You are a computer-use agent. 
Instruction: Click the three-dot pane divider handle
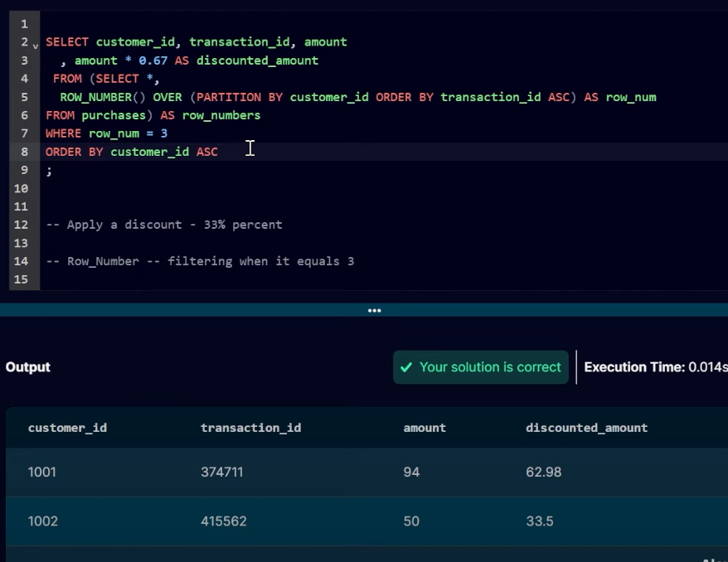(374, 311)
